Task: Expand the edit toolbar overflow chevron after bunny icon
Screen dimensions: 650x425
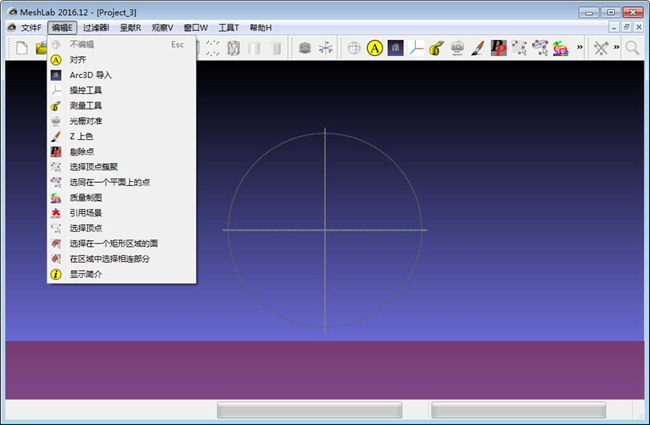Action: point(580,47)
